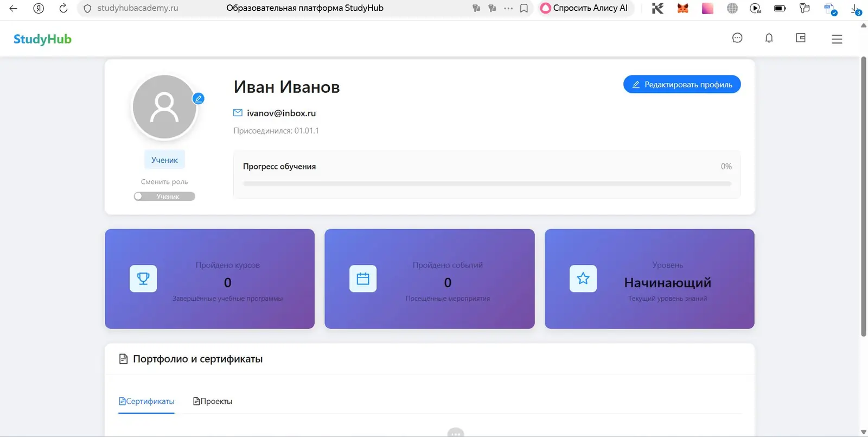
Task: Click the trophy icon on Пройдено курсов card
Action: [x=143, y=278]
